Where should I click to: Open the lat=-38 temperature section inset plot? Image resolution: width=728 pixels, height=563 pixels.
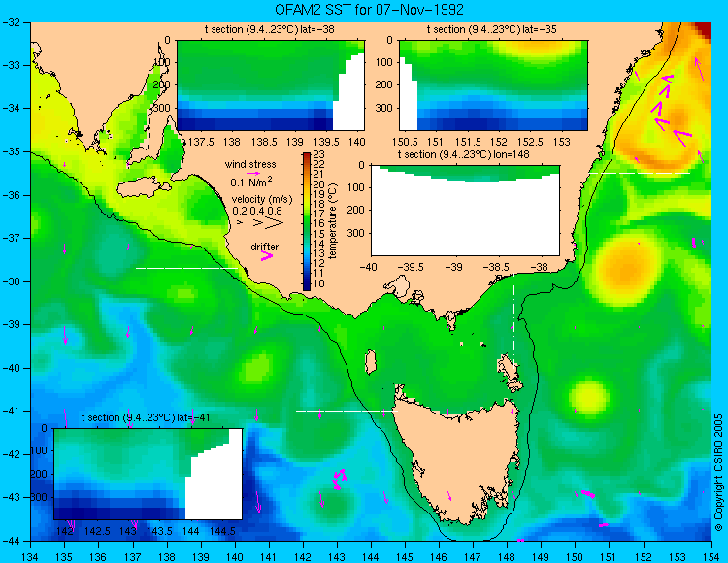[271, 85]
